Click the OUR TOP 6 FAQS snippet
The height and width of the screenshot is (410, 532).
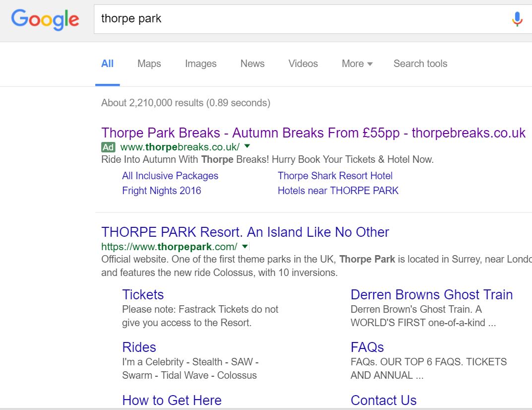pyautogui.click(x=428, y=369)
